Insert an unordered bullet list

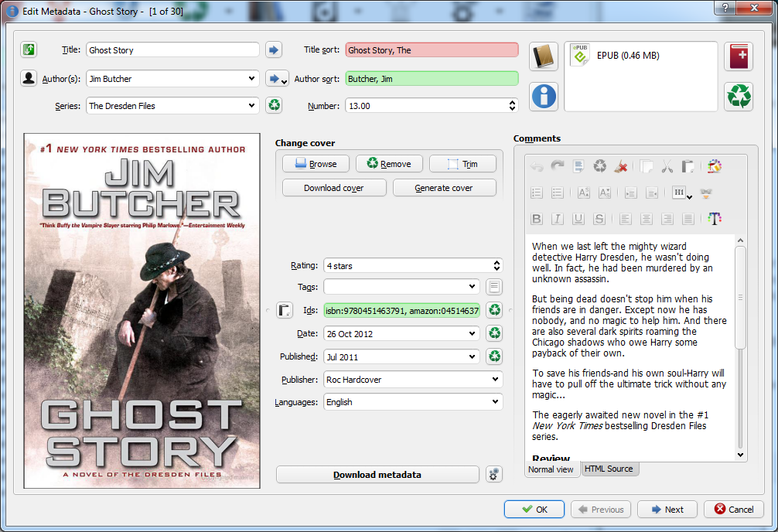557,193
